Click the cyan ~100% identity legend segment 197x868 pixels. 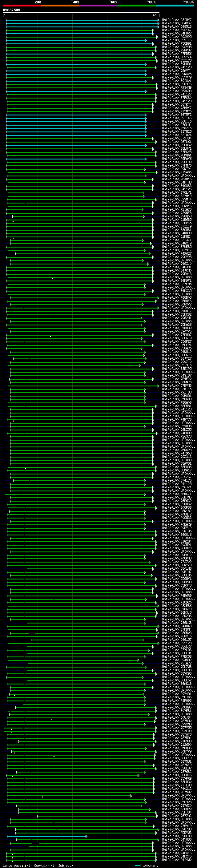(x=175, y=6)
